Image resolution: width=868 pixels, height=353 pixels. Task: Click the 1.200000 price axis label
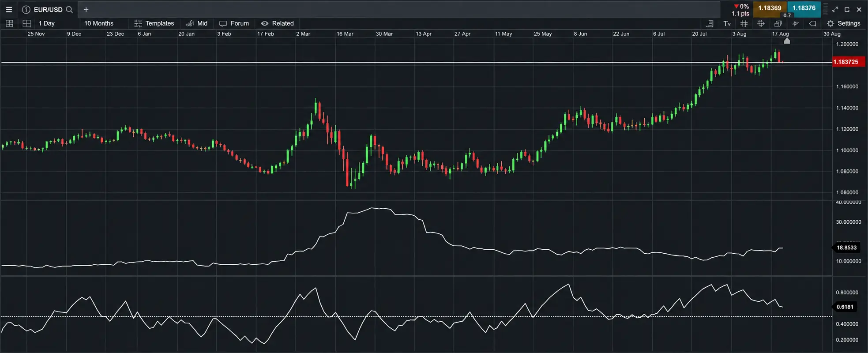[x=847, y=44]
